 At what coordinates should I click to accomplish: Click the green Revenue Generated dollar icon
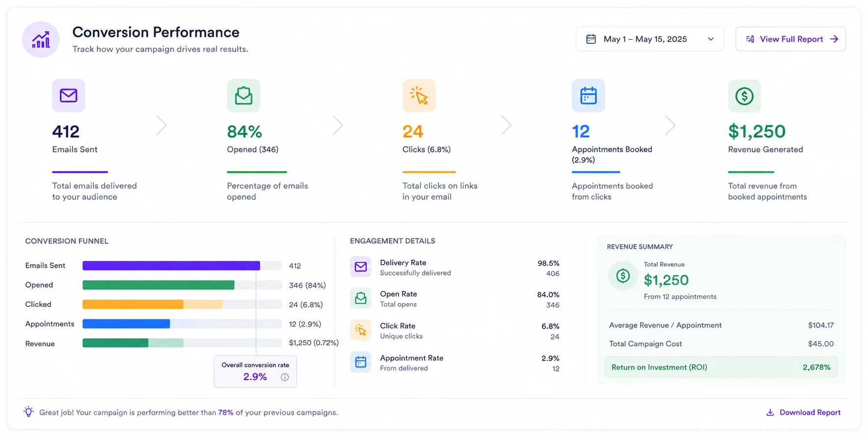(744, 96)
